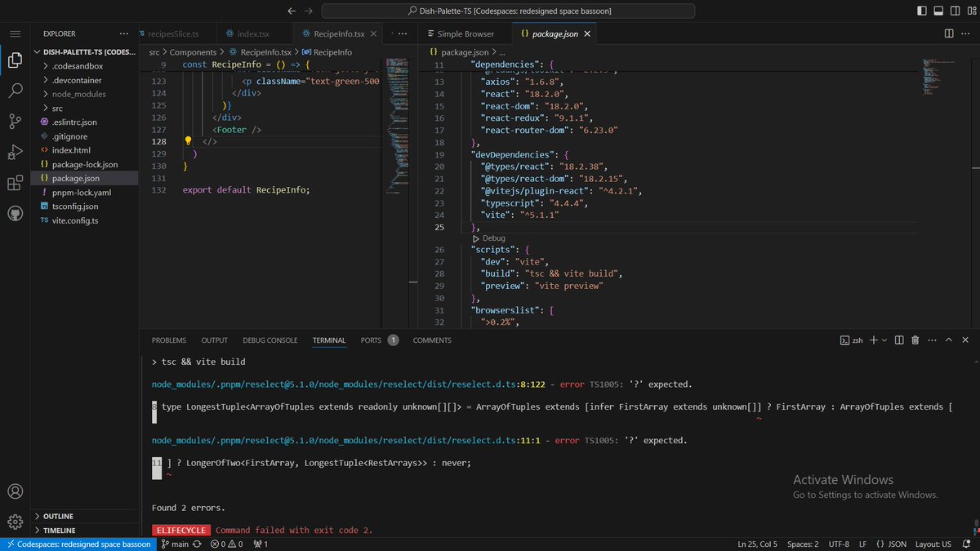
Task: Open the Manage gear icon
Action: pyautogui.click(x=15, y=522)
